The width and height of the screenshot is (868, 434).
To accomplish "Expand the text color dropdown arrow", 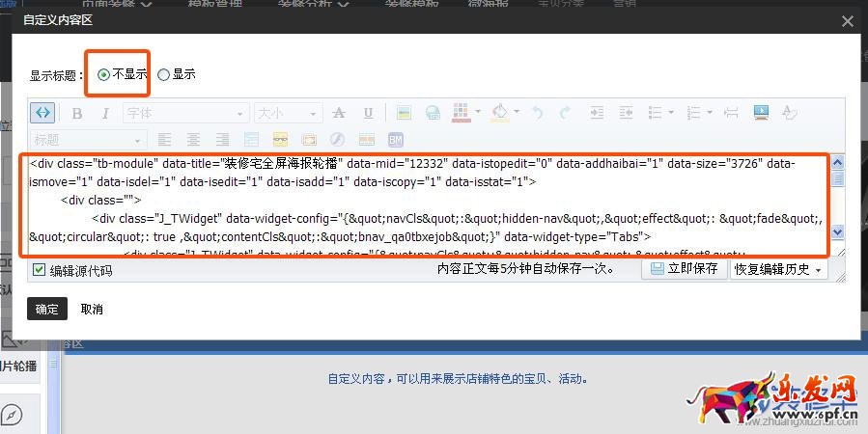I will (x=478, y=112).
